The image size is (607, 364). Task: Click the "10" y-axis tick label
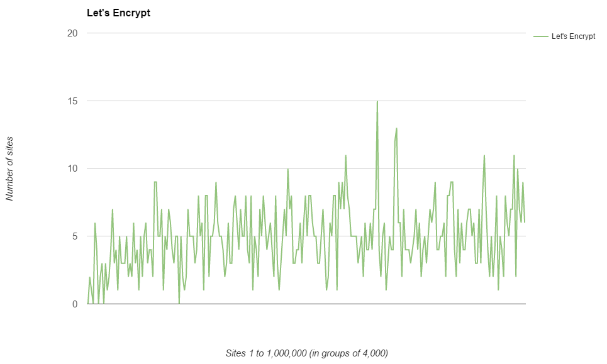point(71,167)
